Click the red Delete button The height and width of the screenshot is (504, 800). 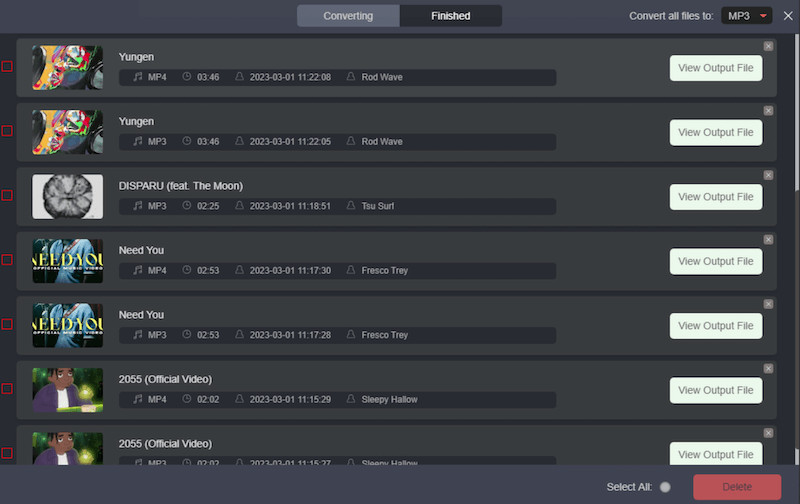(x=737, y=487)
